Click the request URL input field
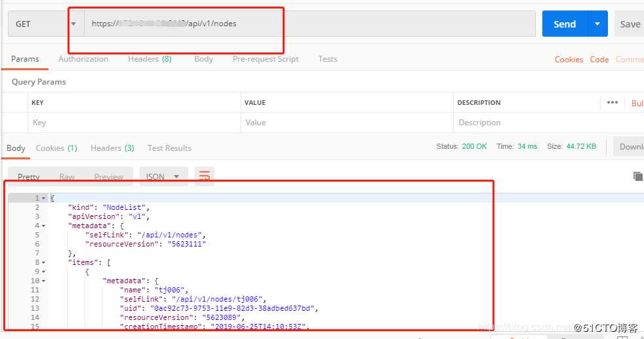The height and width of the screenshot is (339, 644). (x=310, y=24)
